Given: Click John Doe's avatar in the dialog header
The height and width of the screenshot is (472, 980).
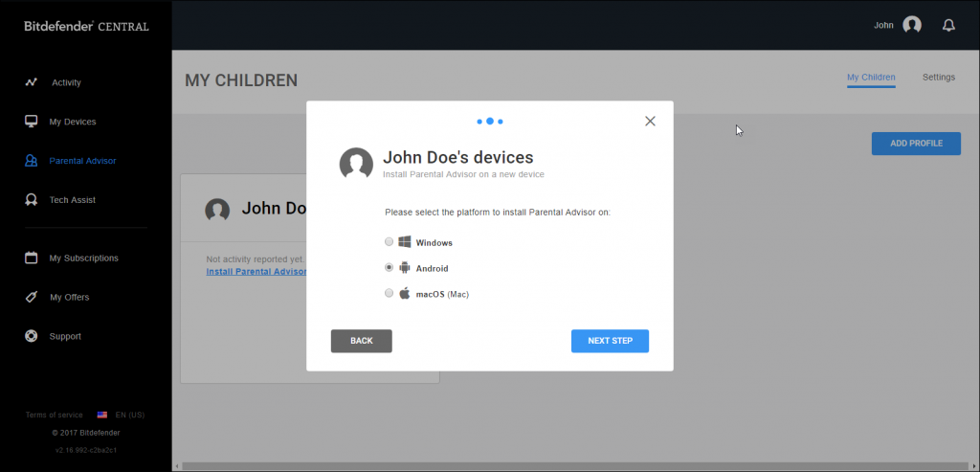Looking at the screenshot, I should pyautogui.click(x=356, y=165).
